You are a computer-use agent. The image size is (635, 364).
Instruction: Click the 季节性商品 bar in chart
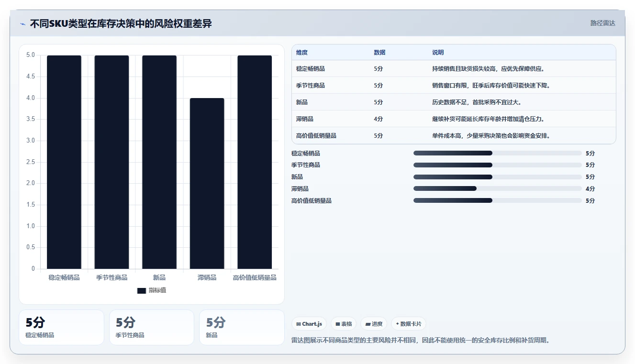pyautogui.click(x=111, y=162)
